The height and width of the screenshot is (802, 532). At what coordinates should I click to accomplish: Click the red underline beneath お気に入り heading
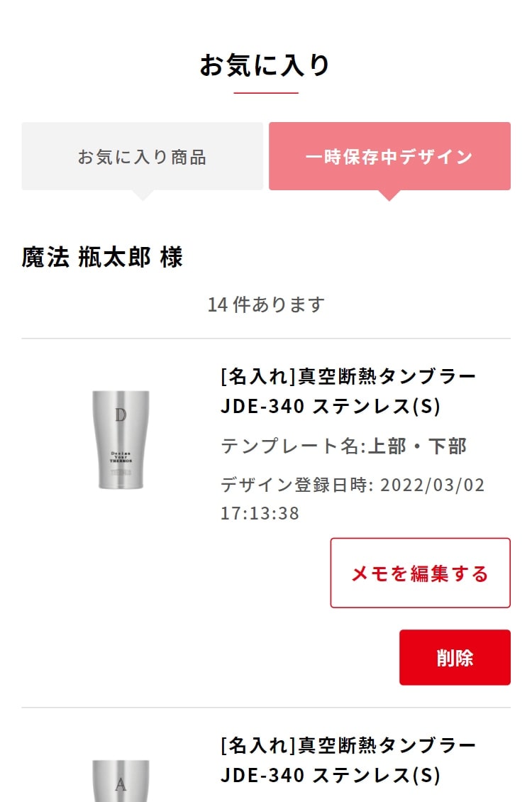coord(266,93)
